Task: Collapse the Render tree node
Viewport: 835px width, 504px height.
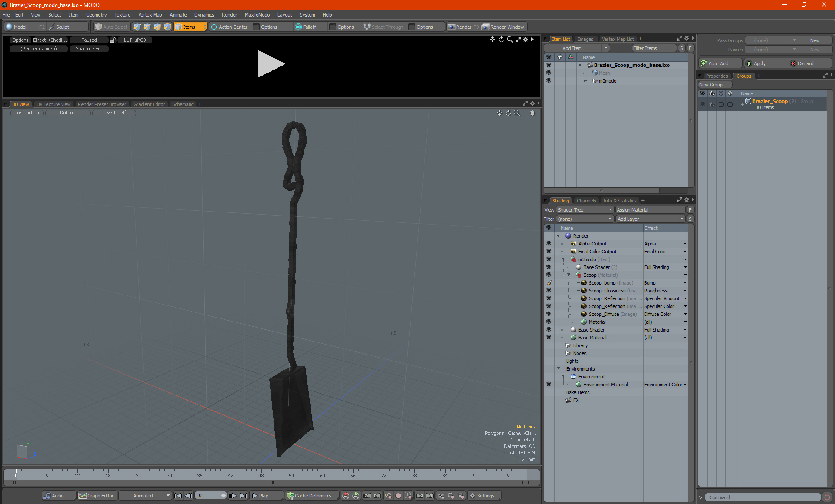Action: 558,236
